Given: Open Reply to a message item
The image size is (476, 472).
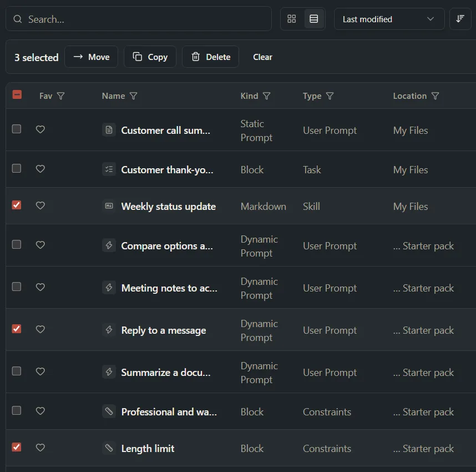Looking at the screenshot, I should coord(164,330).
